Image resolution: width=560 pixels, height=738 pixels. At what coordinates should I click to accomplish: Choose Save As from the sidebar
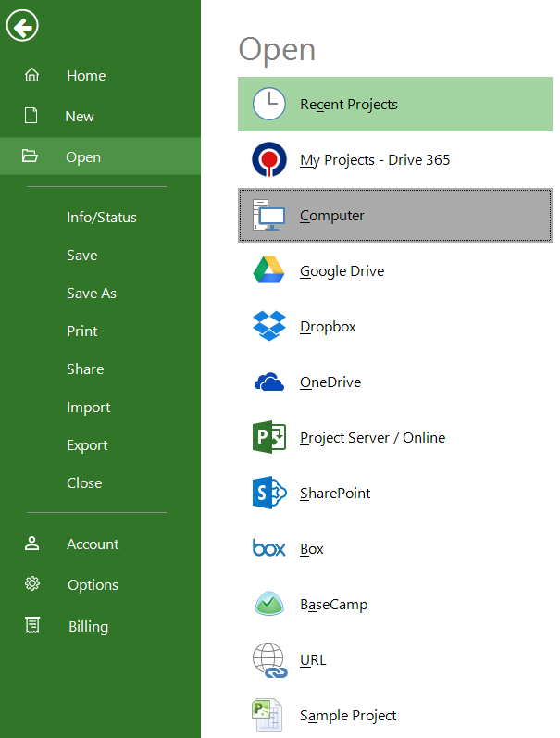click(x=92, y=294)
